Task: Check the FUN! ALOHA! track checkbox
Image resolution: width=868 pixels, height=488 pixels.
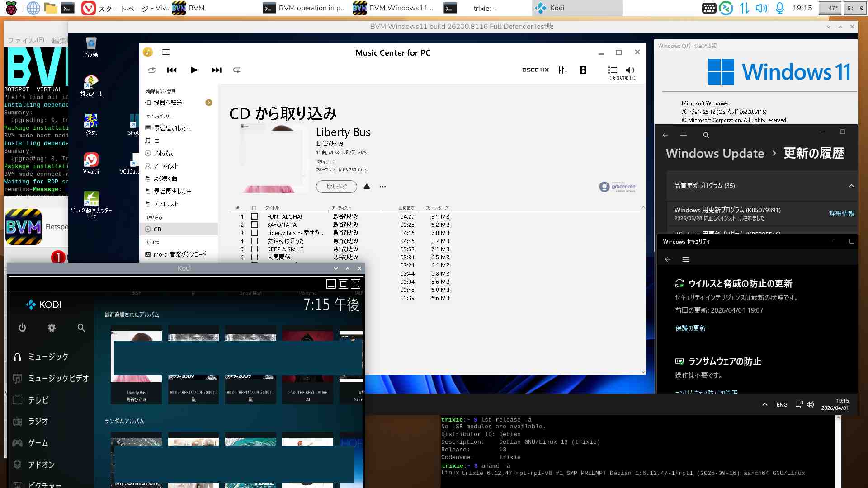Action: point(255,217)
